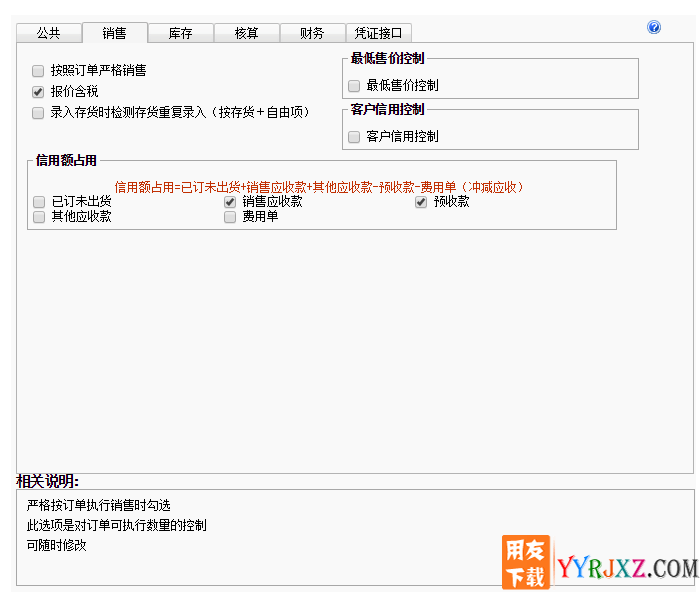Click the 可随时修改 note text
Viewport: 700px width, 592px height.
click(56, 545)
